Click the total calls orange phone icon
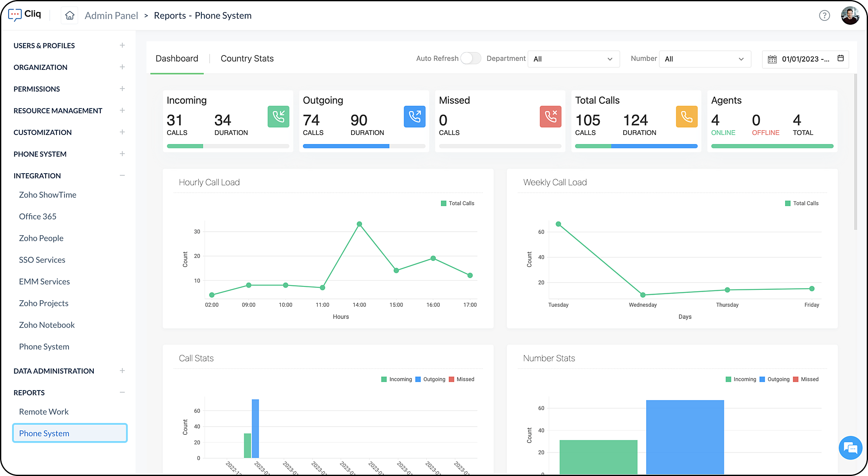 click(687, 117)
